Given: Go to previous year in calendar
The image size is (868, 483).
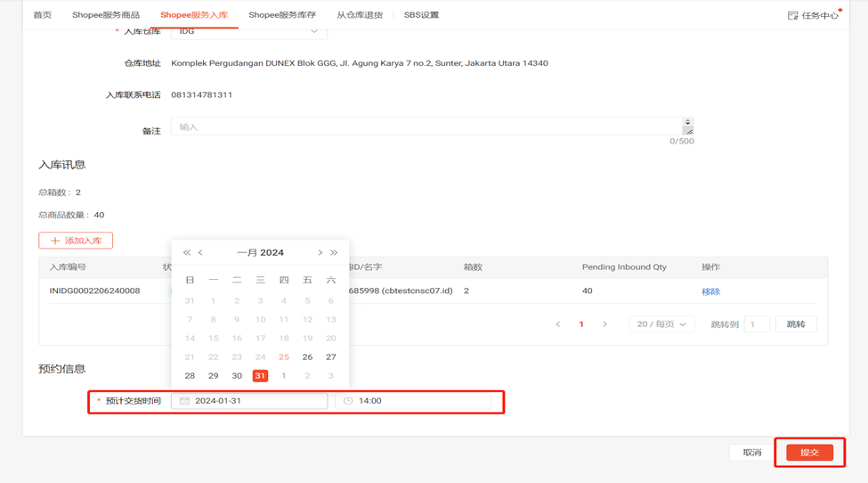Looking at the screenshot, I should point(187,253).
